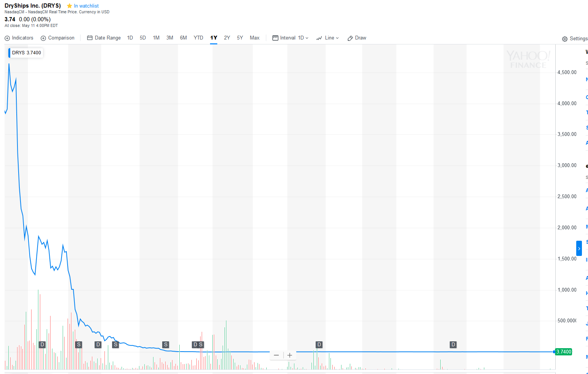Click the 4,500.00 axis label
This screenshot has height=374, width=588.
coord(567,73)
